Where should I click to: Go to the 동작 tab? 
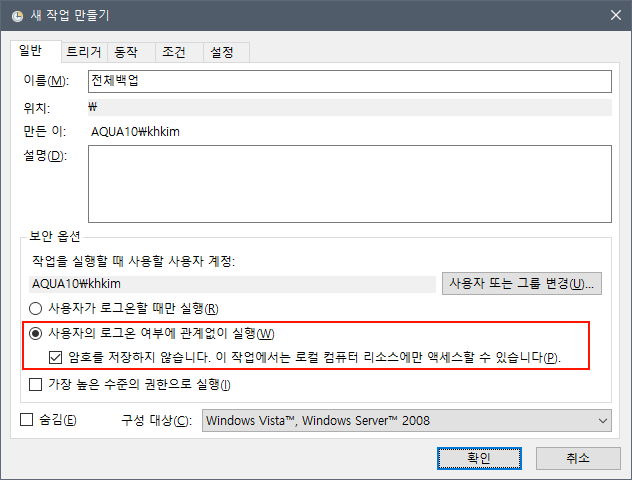pyautogui.click(x=127, y=52)
